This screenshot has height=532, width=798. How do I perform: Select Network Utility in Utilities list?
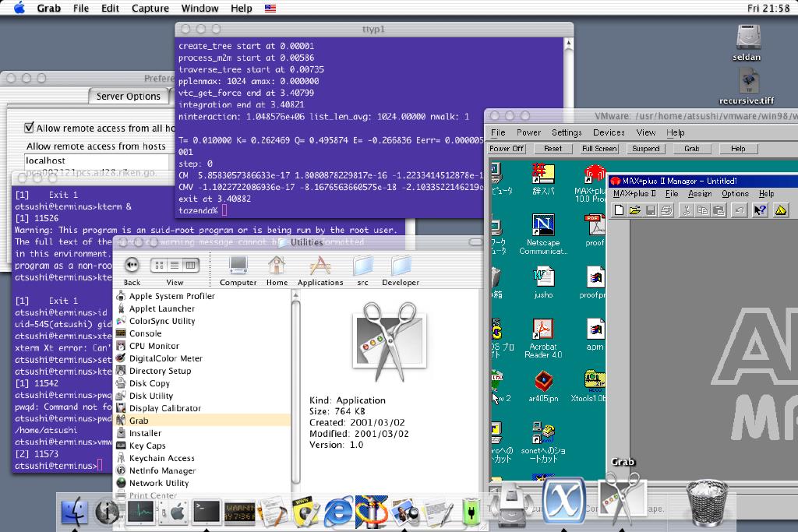tap(203, 483)
